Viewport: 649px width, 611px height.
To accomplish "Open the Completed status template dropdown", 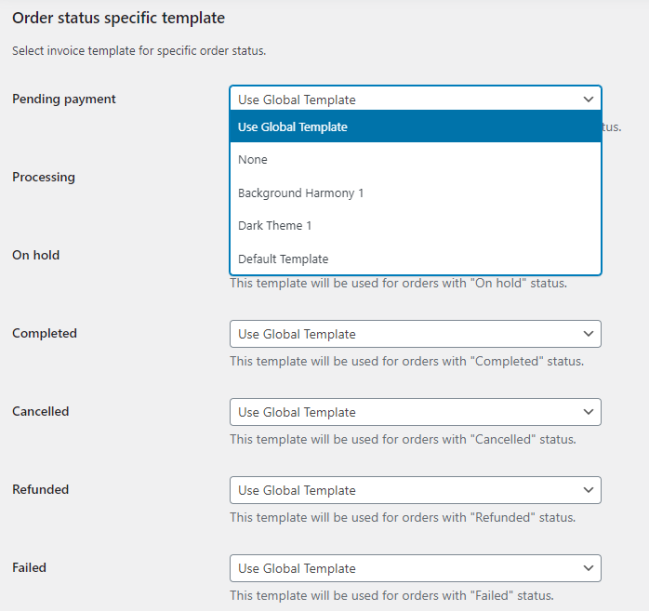I will tap(415, 334).
